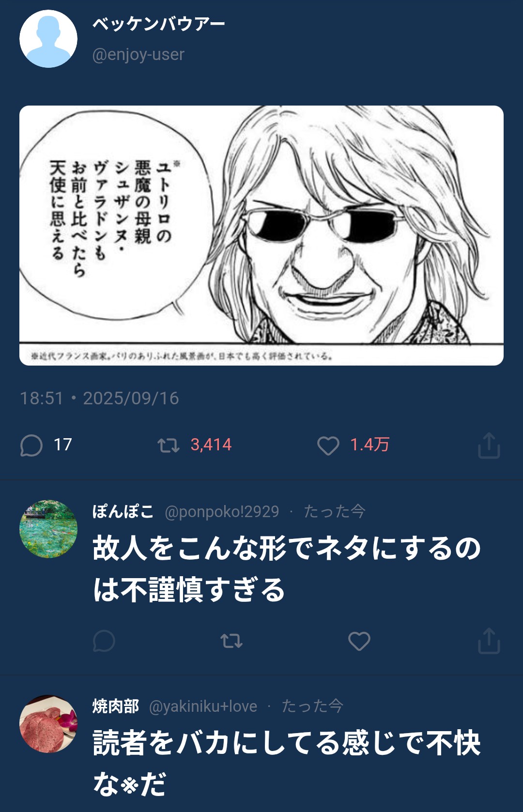Image resolution: width=523 pixels, height=812 pixels.
Task: Open the @ponpoko!2929 handle
Action: tap(222, 511)
